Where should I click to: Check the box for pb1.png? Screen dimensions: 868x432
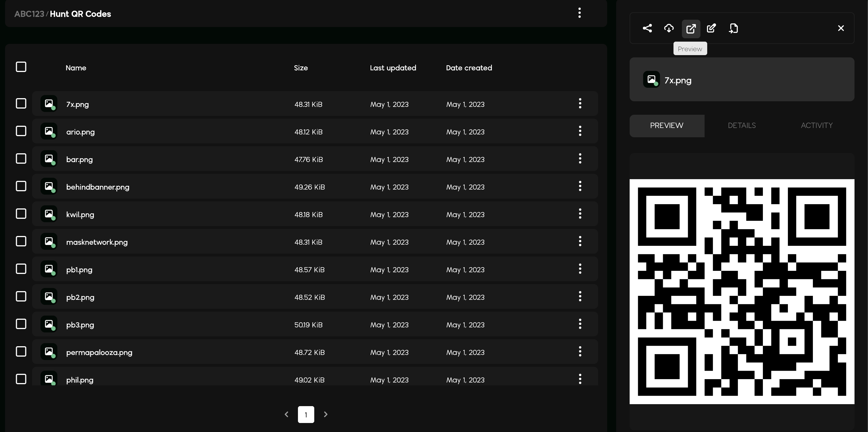coord(21,269)
